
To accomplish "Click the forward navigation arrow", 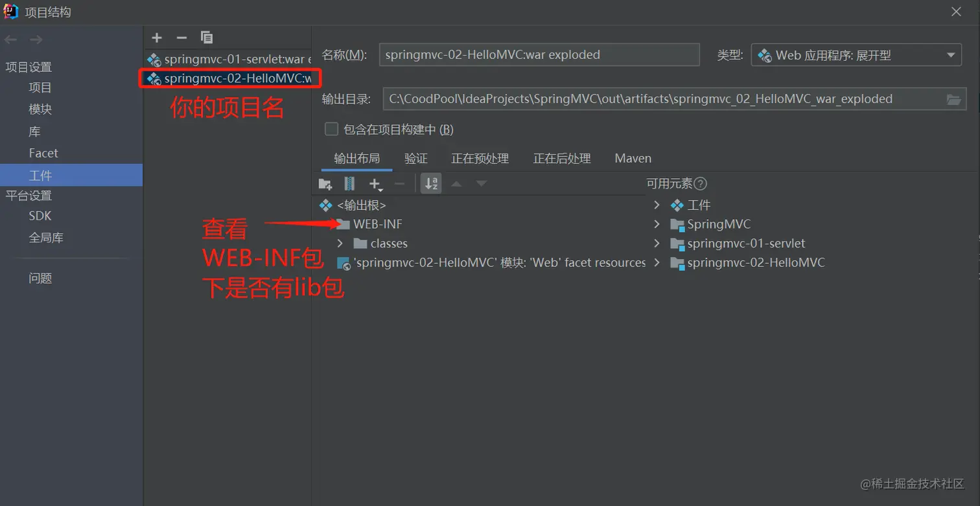I will [x=36, y=40].
